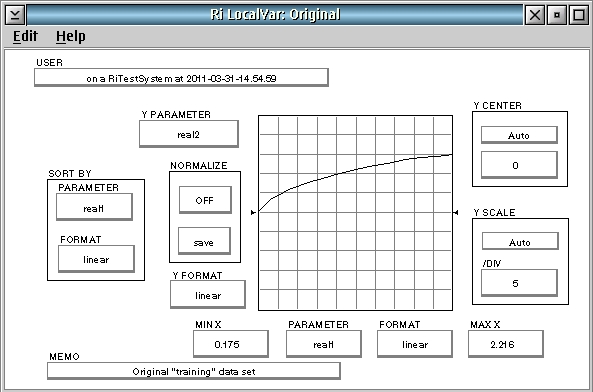Open the Y FORMAT linear selector

pyautogui.click(x=208, y=294)
